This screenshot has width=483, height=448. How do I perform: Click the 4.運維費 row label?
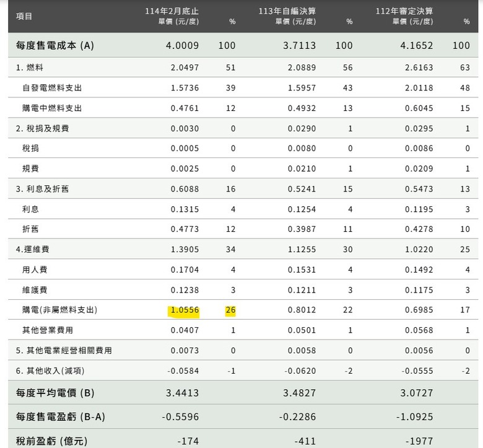coord(33,249)
